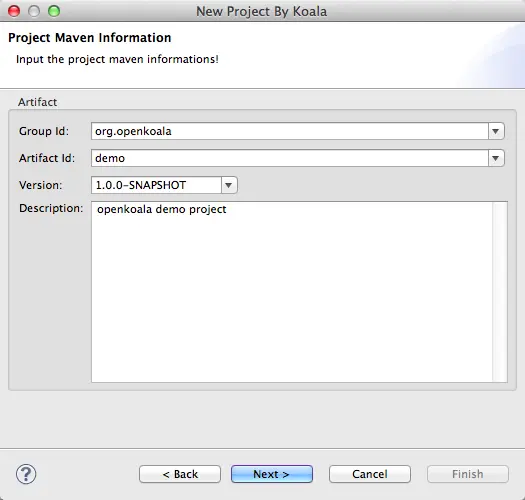This screenshot has height=500, width=525.
Task: Focus the Group Id field containing org.openkoala
Action: pos(290,131)
